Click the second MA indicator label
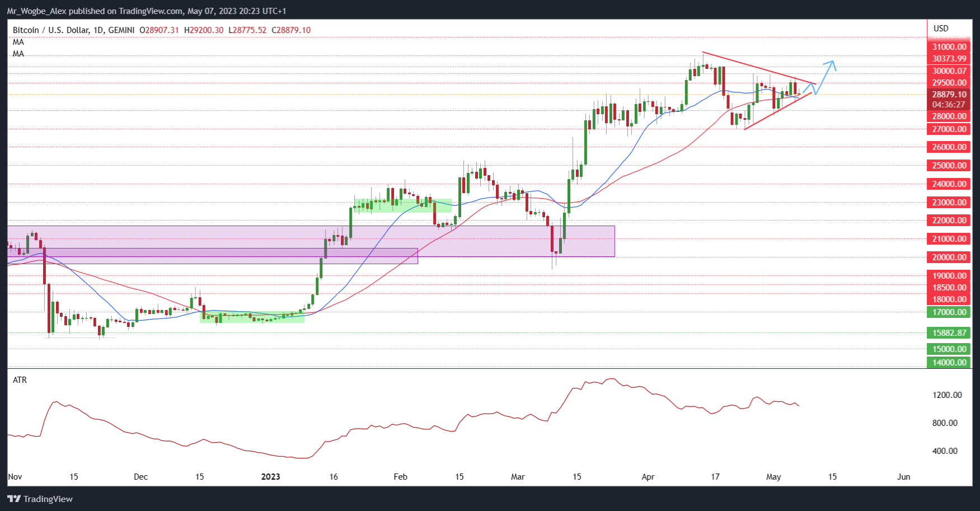Screen dimensions: 980x511 click(x=18, y=53)
